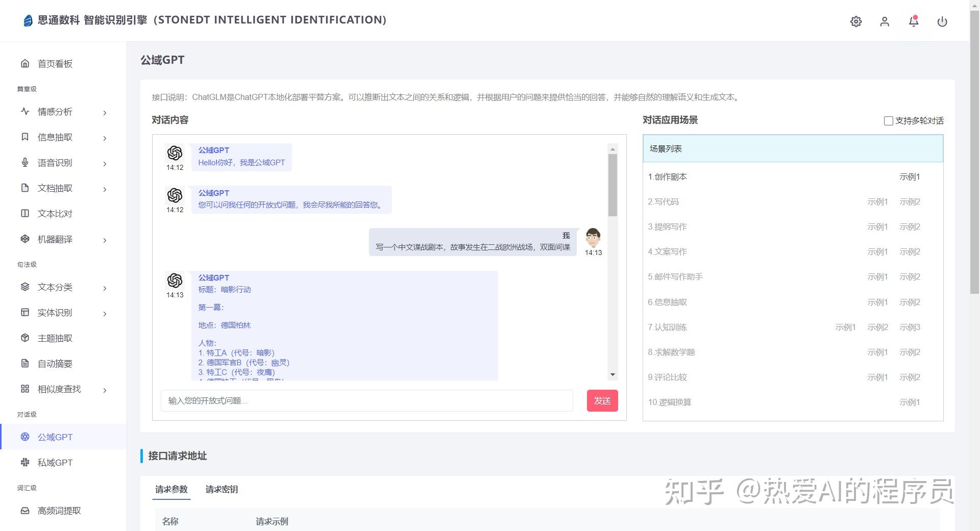This screenshot has height=531, width=980.
Task: Open the settings gear icon
Action: tap(856, 21)
